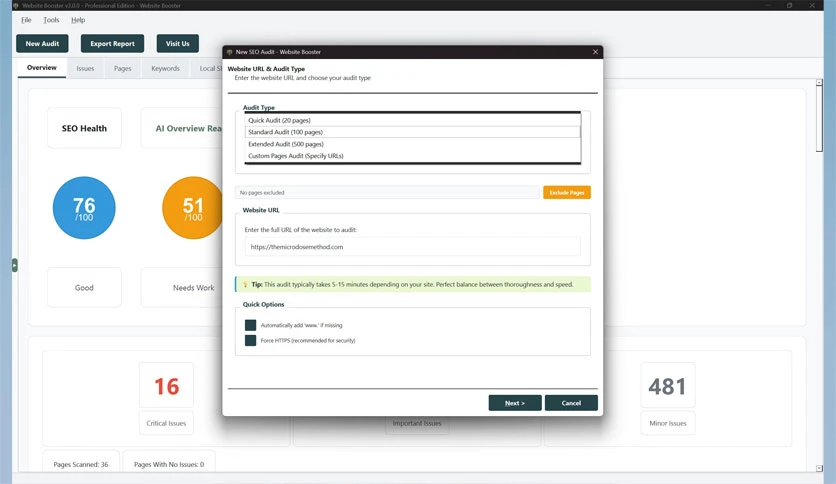This screenshot has height=484, width=836.
Task: Click the Minor Issues label
Action: tap(668, 423)
